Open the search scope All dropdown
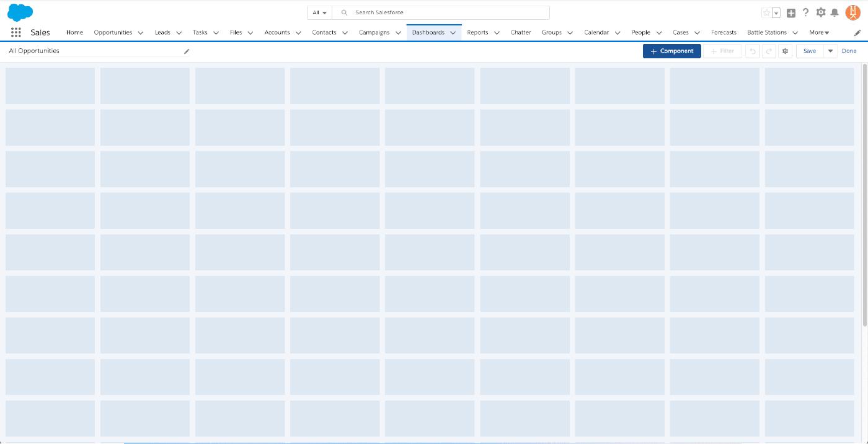 coord(319,12)
